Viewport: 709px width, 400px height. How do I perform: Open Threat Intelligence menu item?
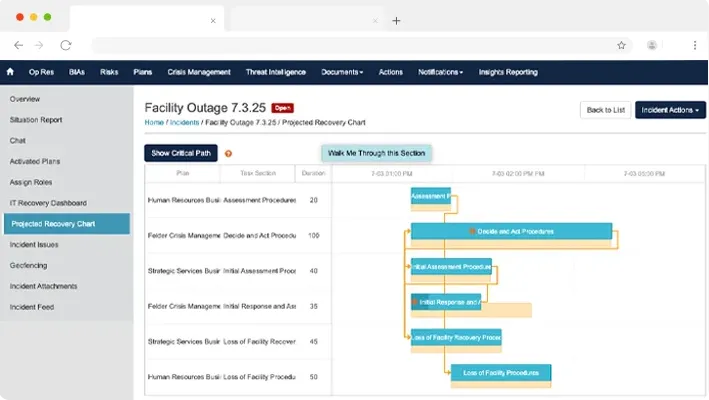click(x=276, y=72)
